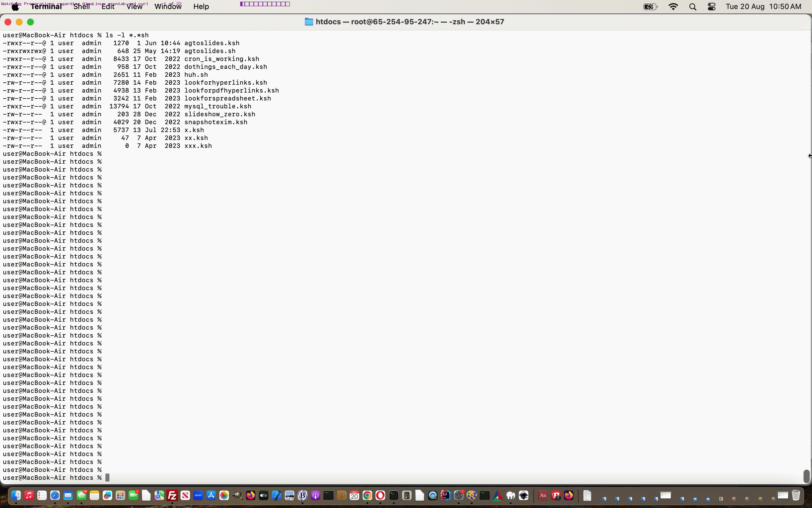Click the purple progress bar in menu bar
This screenshot has width=812, height=508.
[x=265, y=4]
